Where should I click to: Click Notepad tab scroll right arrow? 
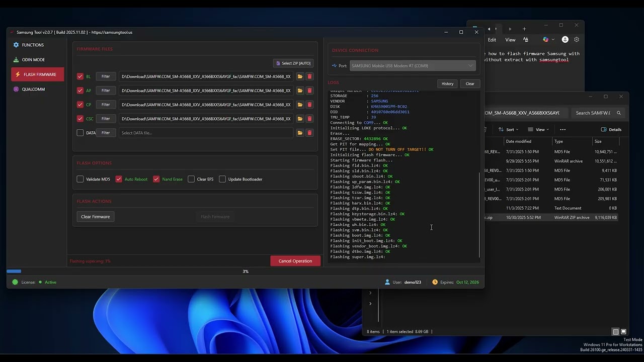[x=510, y=29]
